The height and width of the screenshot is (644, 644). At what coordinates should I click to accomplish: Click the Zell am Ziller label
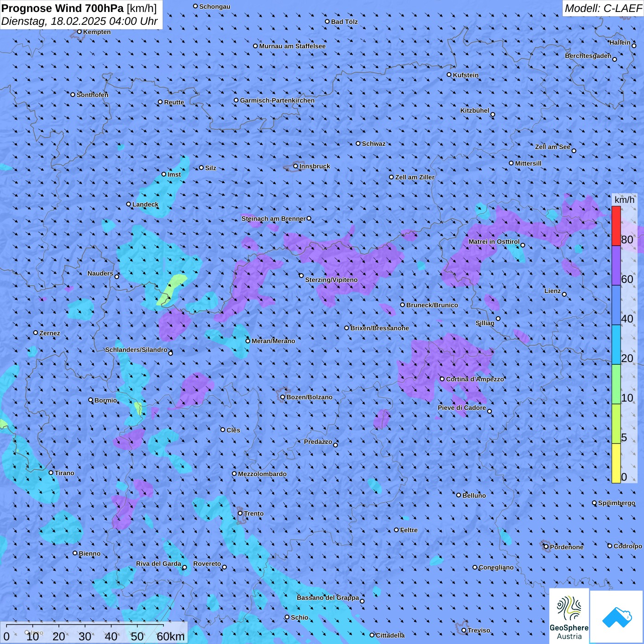click(414, 177)
